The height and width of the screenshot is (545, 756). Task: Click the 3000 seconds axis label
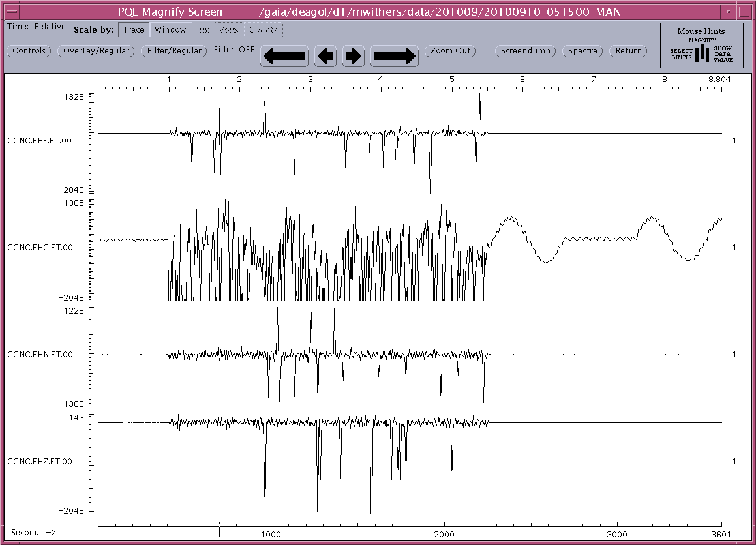click(616, 534)
